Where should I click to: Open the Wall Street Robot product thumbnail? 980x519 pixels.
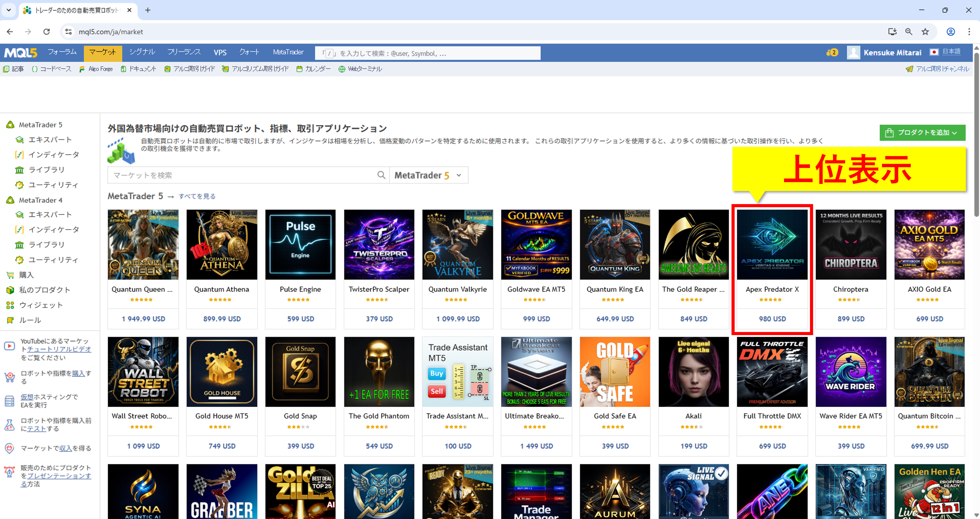coord(143,372)
